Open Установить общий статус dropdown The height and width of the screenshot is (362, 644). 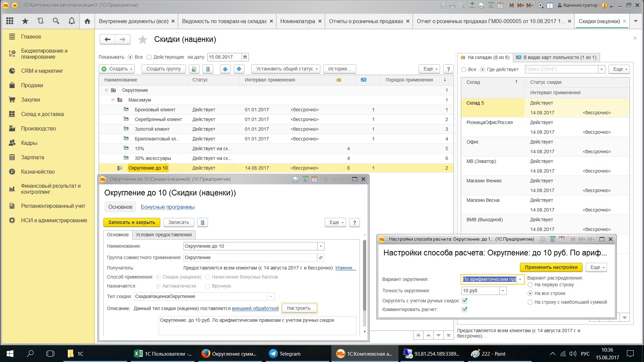(286, 69)
